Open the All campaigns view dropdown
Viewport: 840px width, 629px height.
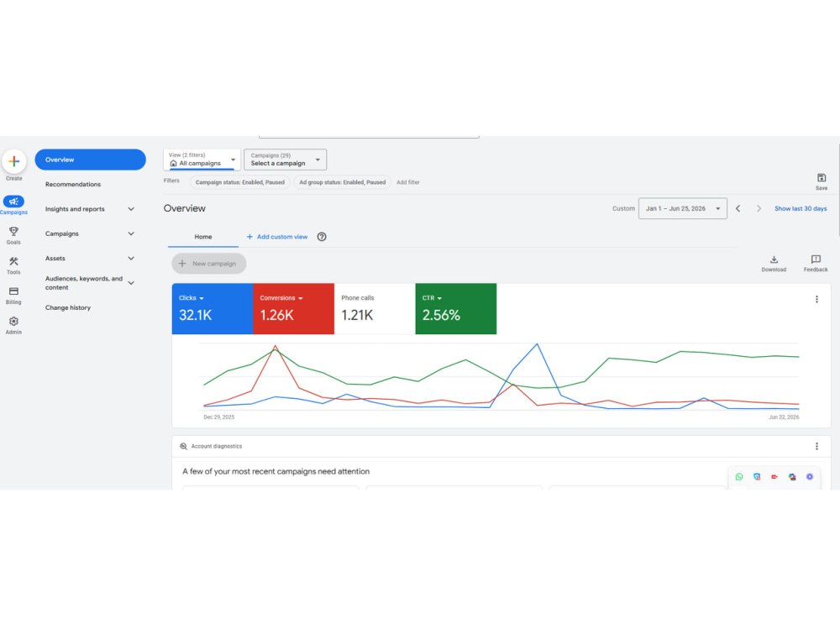pyautogui.click(x=202, y=160)
